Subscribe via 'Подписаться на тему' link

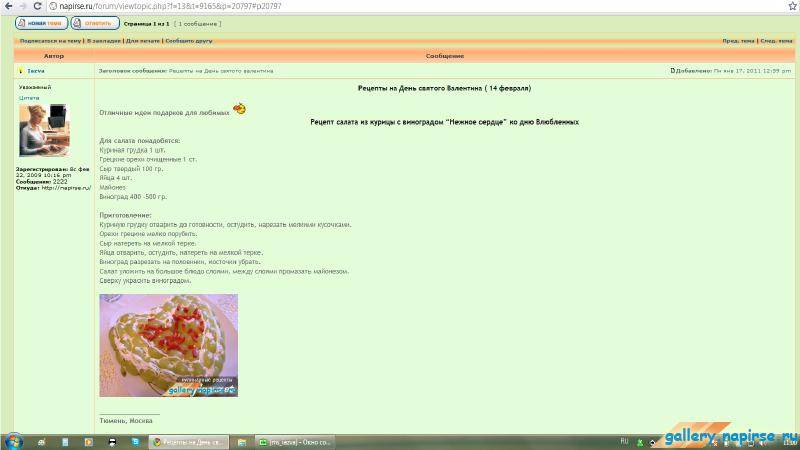[51, 41]
